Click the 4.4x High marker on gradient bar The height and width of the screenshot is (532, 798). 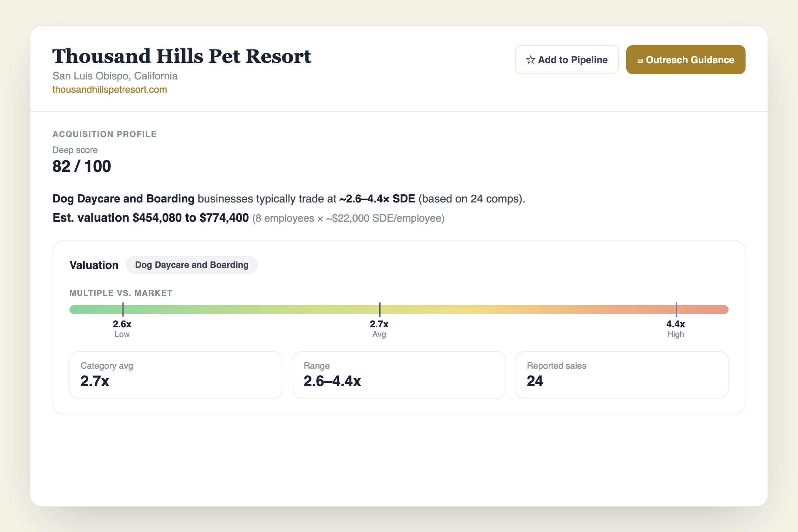pyautogui.click(x=676, y=310)
